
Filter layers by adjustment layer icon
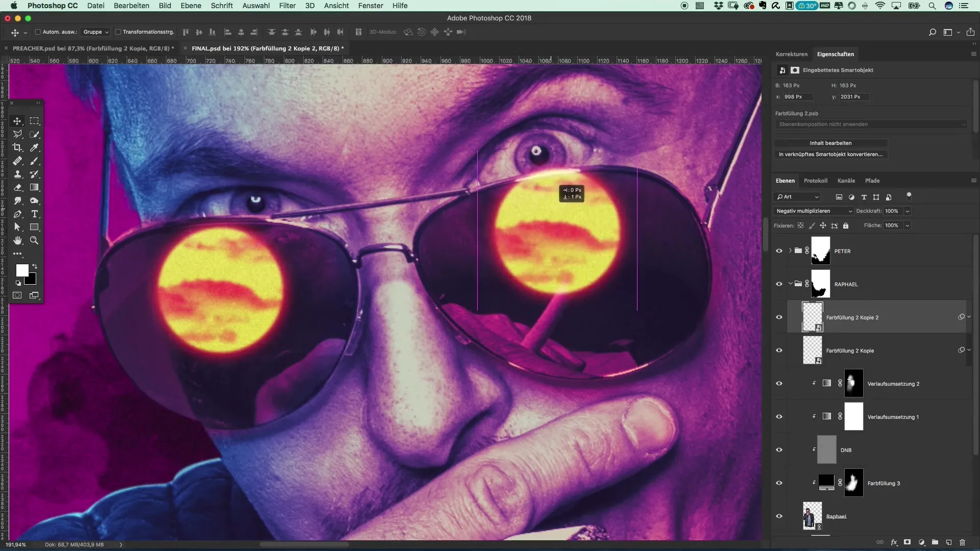click(x=851, y=197)
